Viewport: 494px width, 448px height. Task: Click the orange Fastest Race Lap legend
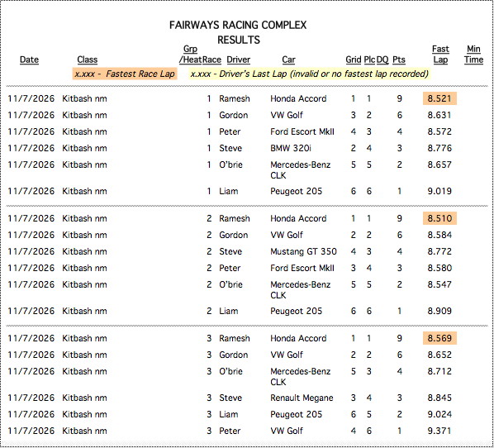[125, 74]
